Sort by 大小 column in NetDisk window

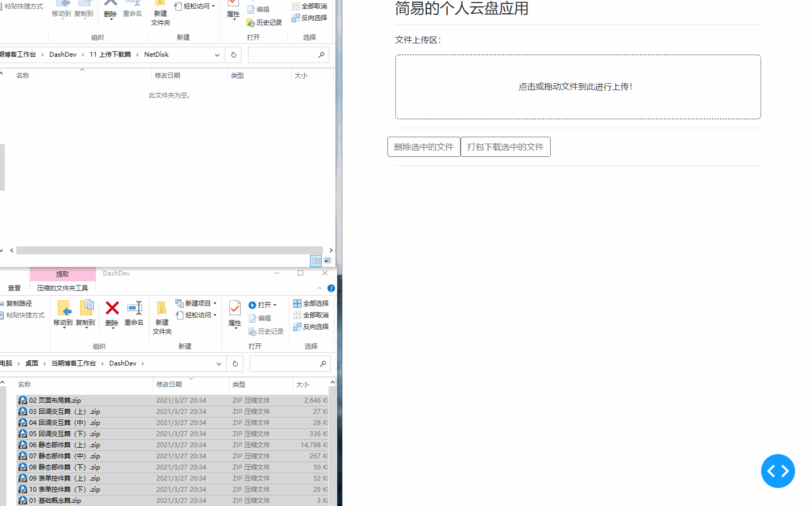click(301, 76)
